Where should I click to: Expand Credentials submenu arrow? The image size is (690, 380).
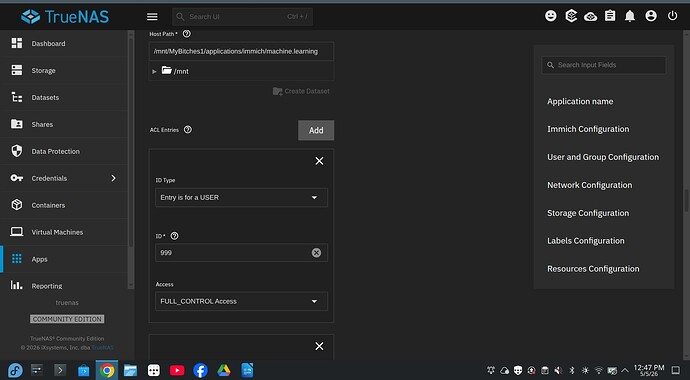114,178
